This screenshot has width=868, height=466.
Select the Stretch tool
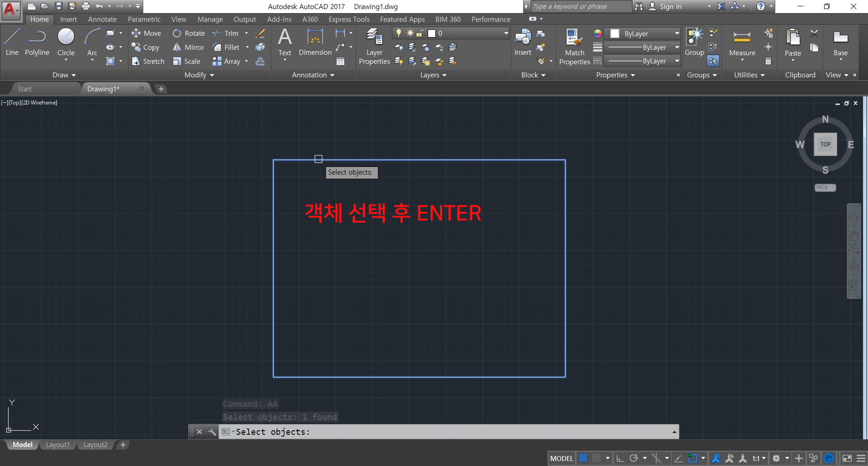click(148, 61)
